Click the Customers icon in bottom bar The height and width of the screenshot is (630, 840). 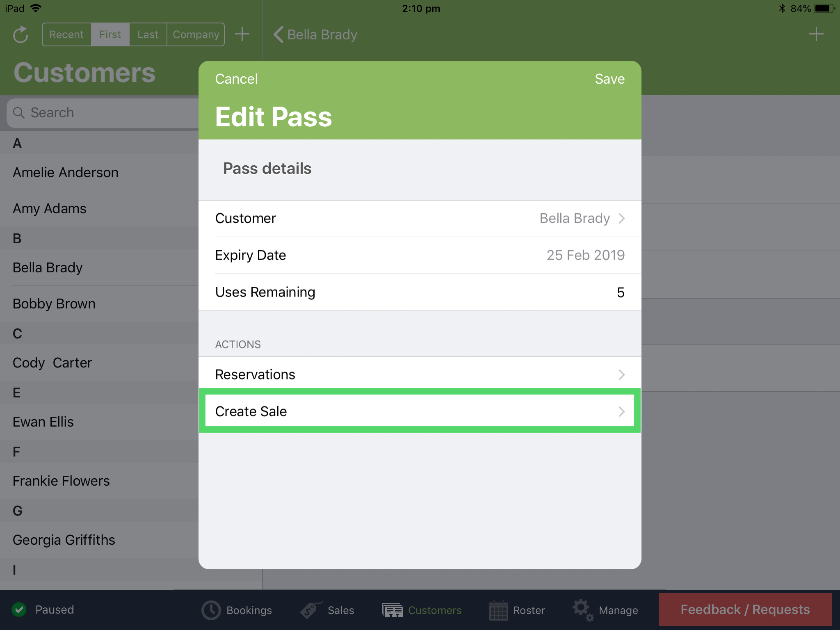(393, 610)
